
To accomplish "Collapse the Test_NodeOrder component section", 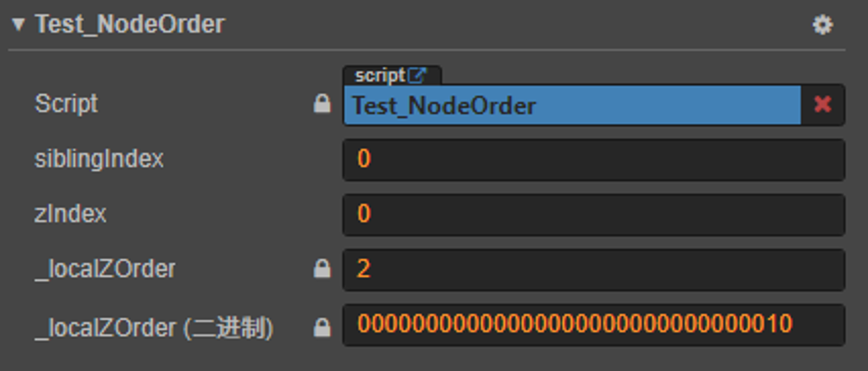I will pos(18,24).
